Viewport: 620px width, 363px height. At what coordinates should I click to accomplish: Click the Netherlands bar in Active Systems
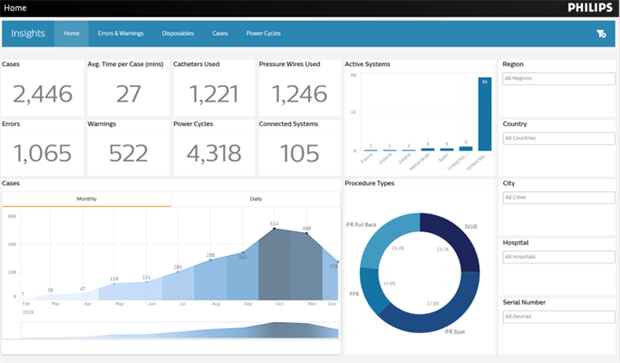[x=428, y=149]
